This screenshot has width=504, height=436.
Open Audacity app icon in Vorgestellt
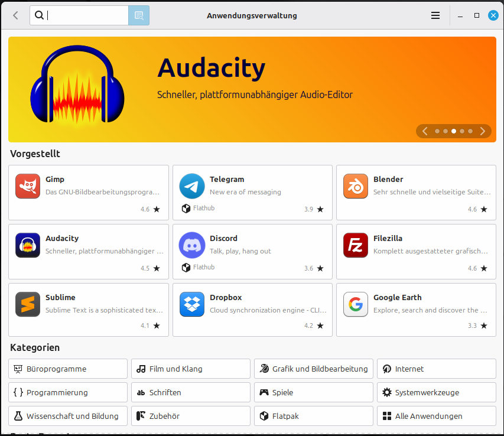[28, 245]
